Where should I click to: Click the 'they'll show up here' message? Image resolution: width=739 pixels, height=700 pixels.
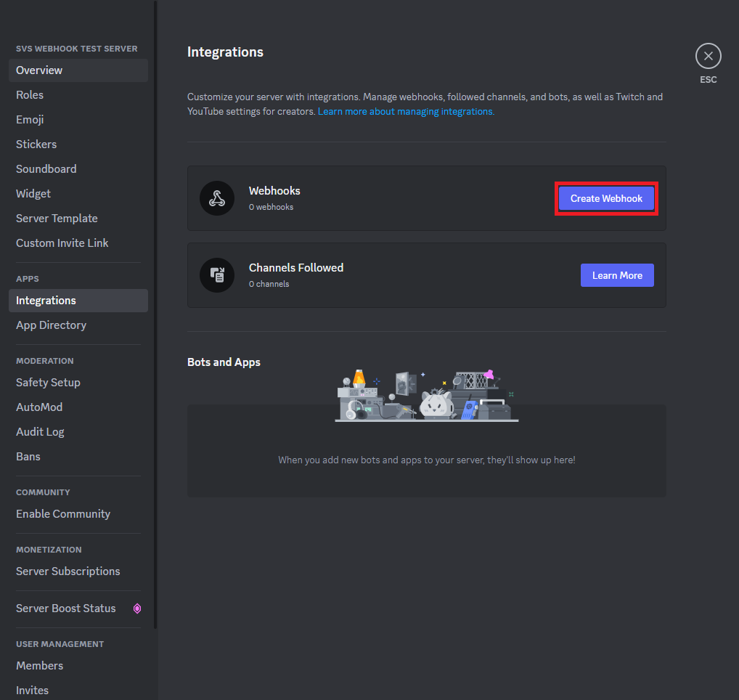pos(427,460)
